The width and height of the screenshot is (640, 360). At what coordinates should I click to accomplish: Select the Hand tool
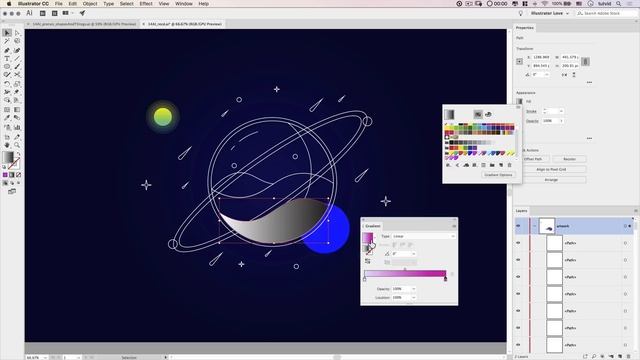point(7,145)
